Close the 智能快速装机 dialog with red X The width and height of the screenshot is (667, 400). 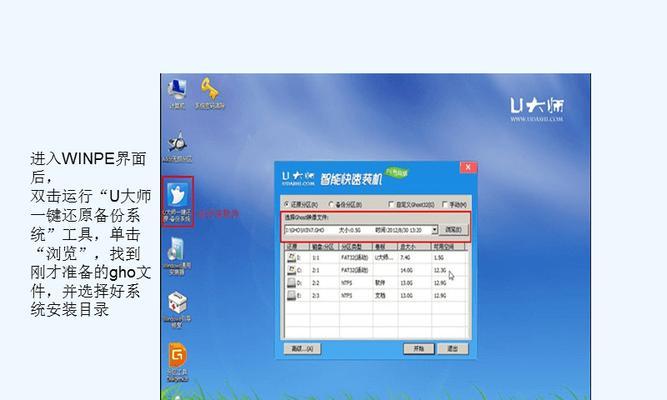pyautogui.click(x=468, y=167)
